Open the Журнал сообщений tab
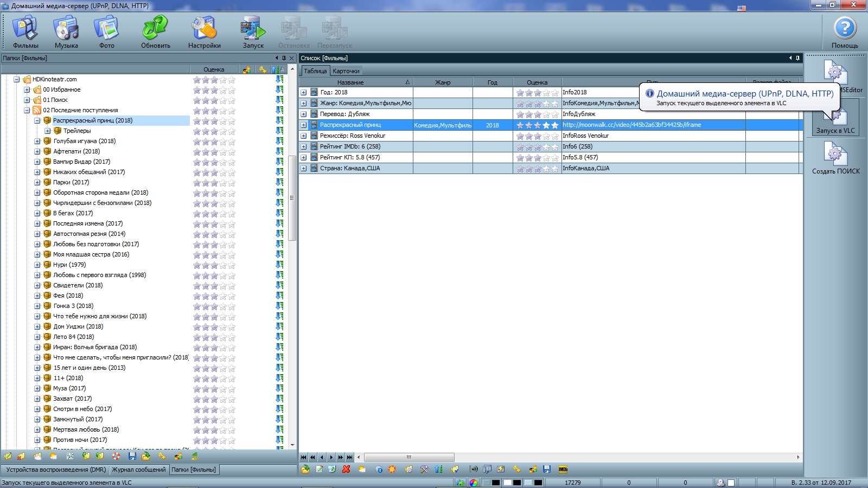This screenshot has height=488, width=868. pos(139,470)
